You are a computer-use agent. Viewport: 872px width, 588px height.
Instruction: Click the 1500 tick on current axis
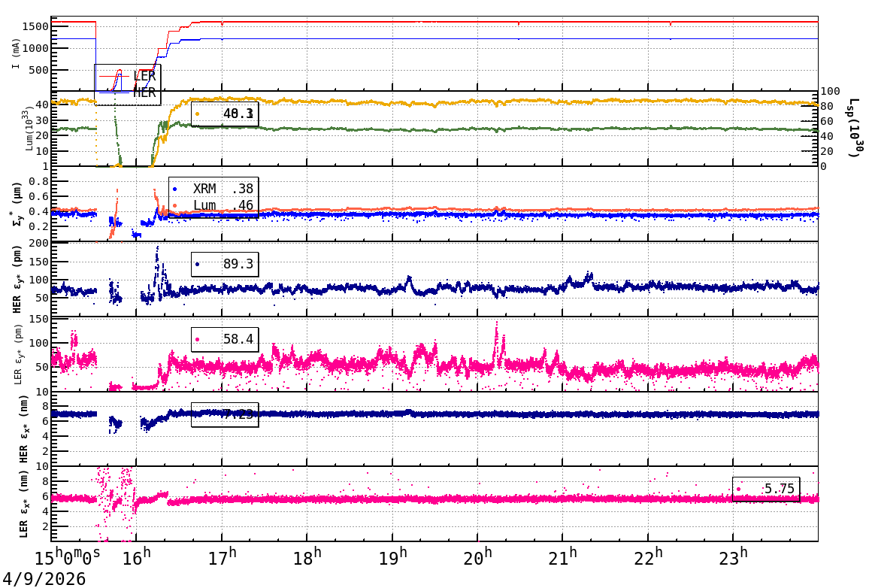35,26
